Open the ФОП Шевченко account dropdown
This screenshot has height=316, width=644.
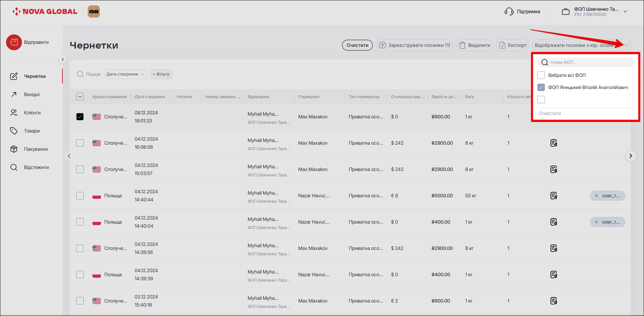click(x=625, y=11)
